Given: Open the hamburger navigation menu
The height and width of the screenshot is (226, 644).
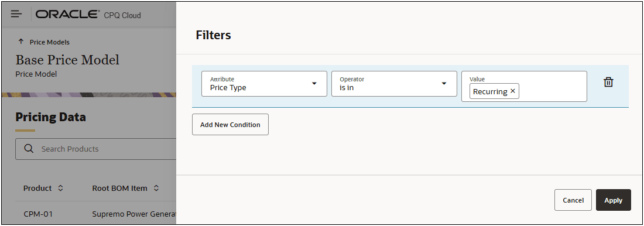Looking at the screenshot, I should 16,15.
